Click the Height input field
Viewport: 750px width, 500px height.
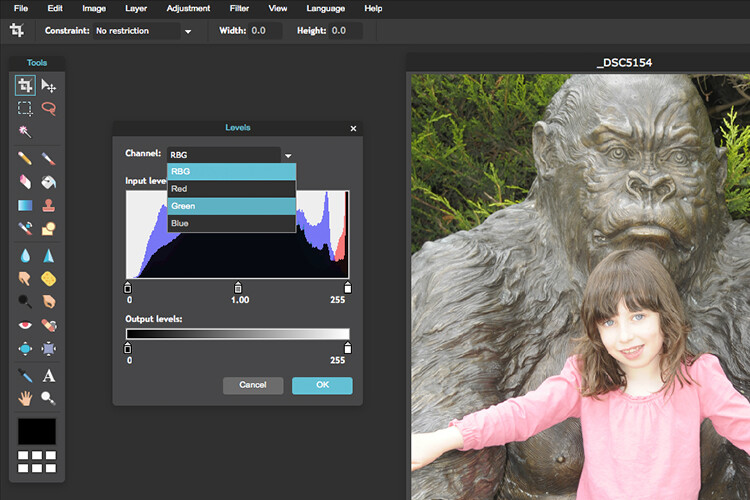click(346, 31)
